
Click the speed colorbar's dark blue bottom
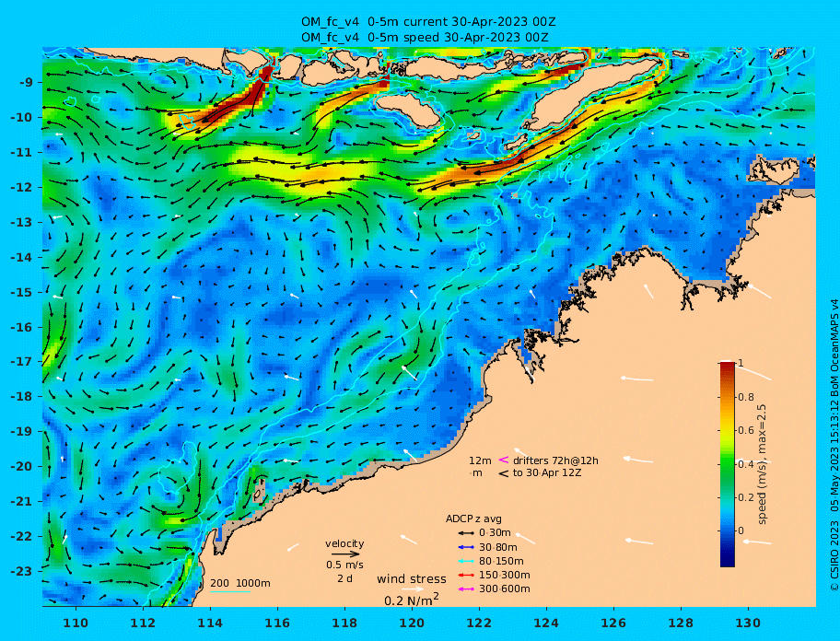click(x=728, y=563)
